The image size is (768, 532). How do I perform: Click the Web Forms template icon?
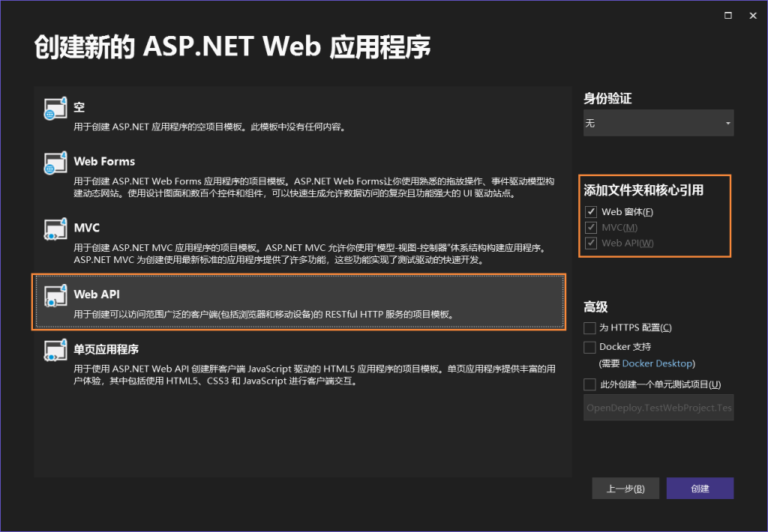point(55,163)
